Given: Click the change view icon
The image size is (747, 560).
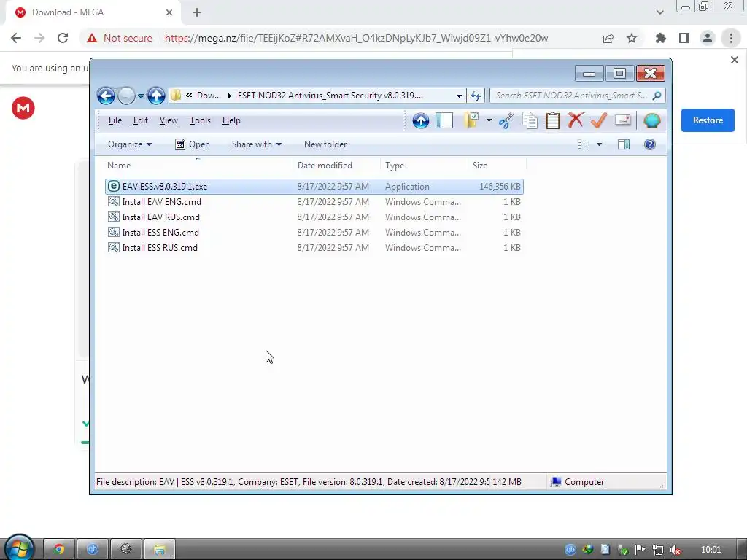Looking at the screenshot, I should pyautogui.click(x=583, y=144).
